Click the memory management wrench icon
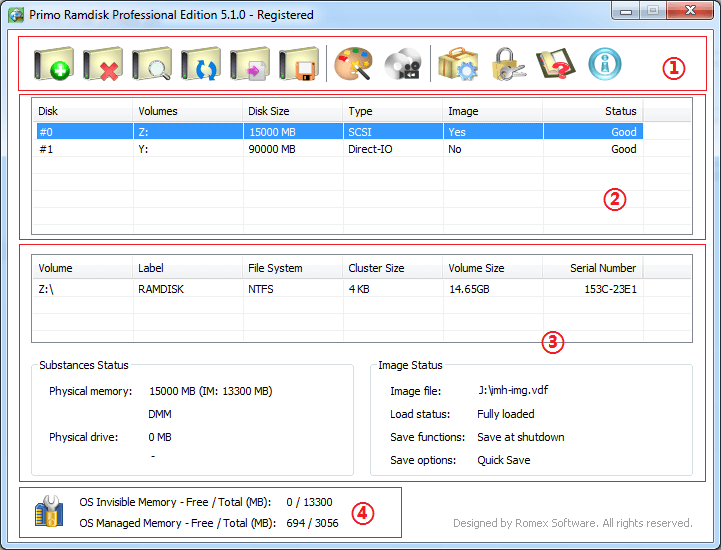721x550 pixels. pos(49,511)
